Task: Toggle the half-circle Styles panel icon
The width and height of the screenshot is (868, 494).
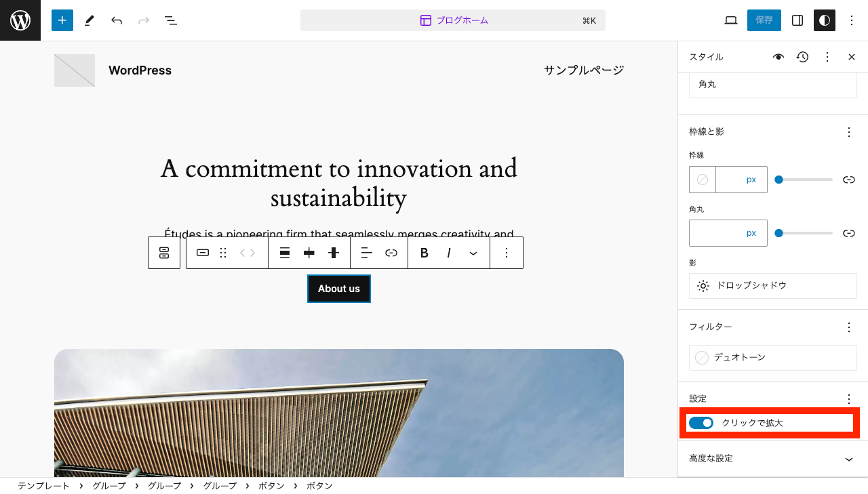Action: (x=825, y=20)
